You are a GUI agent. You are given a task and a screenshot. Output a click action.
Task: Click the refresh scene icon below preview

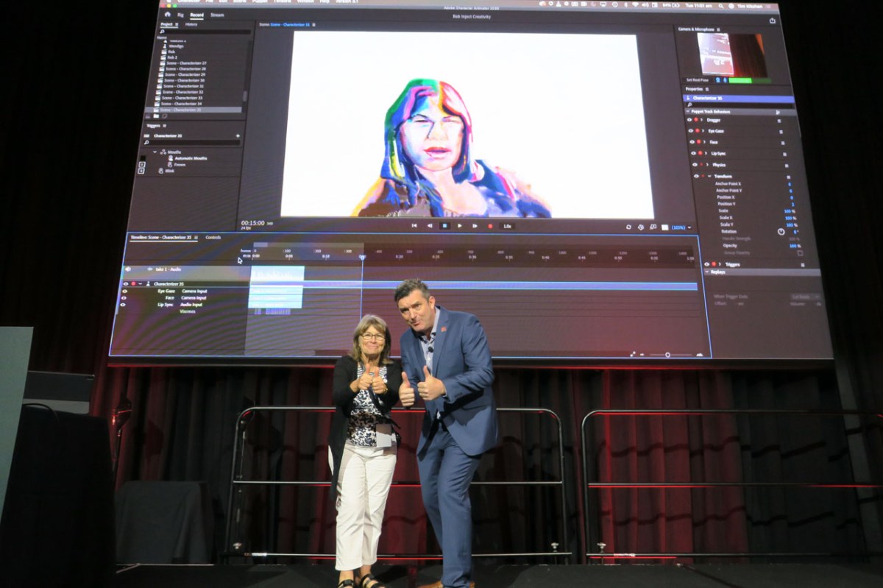click(628, 227)
